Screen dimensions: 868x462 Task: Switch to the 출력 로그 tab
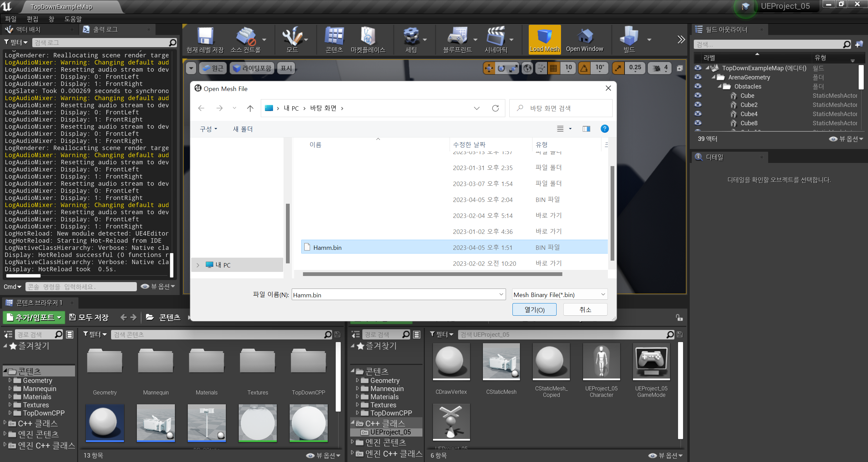pos(105,30)
